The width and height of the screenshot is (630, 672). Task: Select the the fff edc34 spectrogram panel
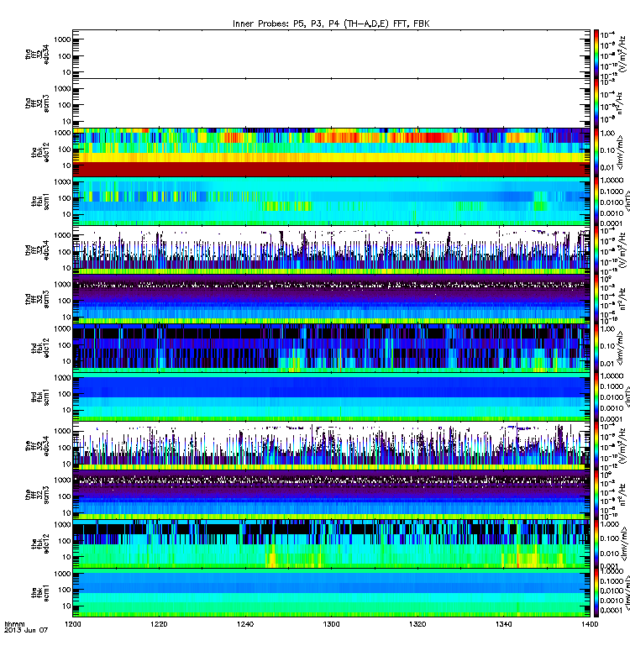(x=331, y=446)
